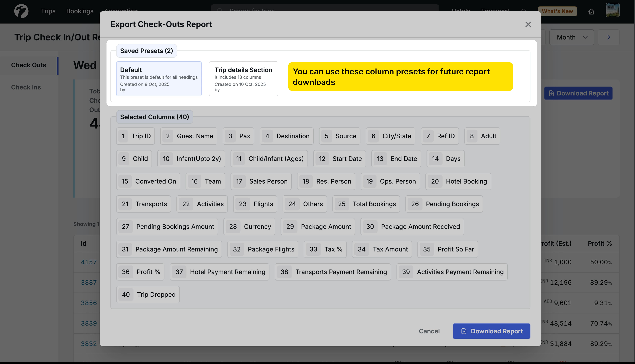Open the profile avatar in the top-right

(613, 10)
